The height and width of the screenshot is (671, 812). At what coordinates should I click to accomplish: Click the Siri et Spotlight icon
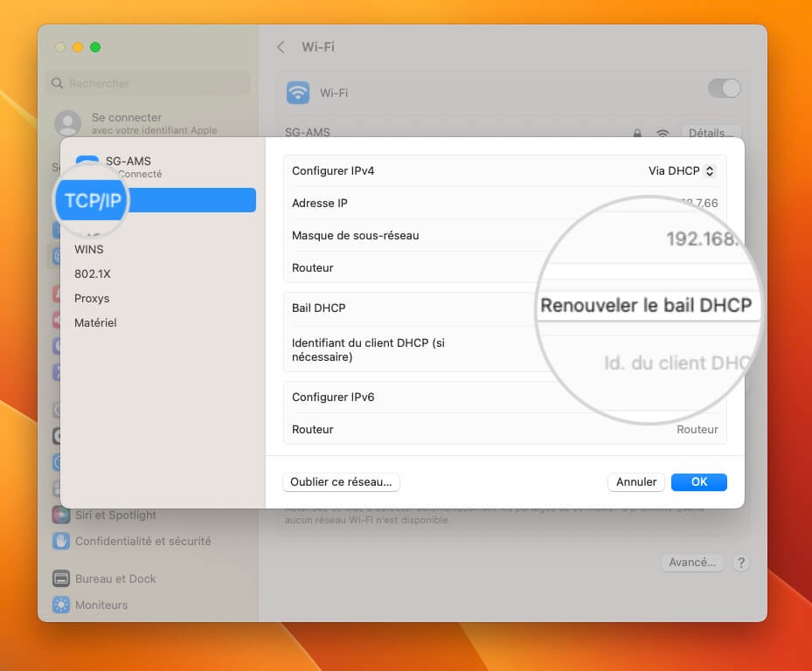coord(61,515)
